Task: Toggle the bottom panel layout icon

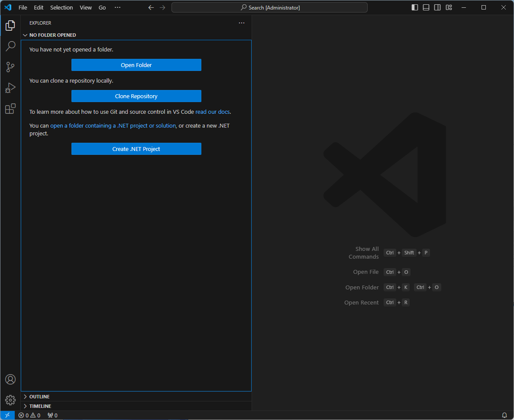Action: tap(426, 7)
